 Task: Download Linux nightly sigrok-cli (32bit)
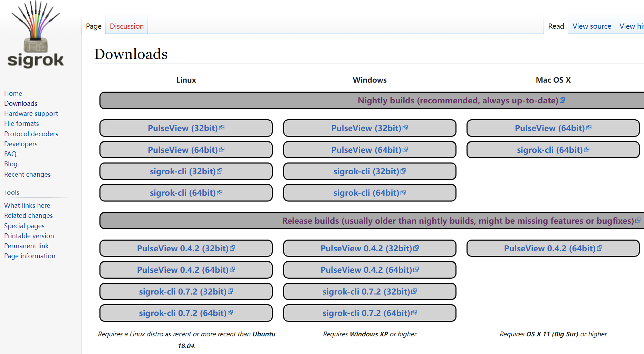(x=186, y=171)
